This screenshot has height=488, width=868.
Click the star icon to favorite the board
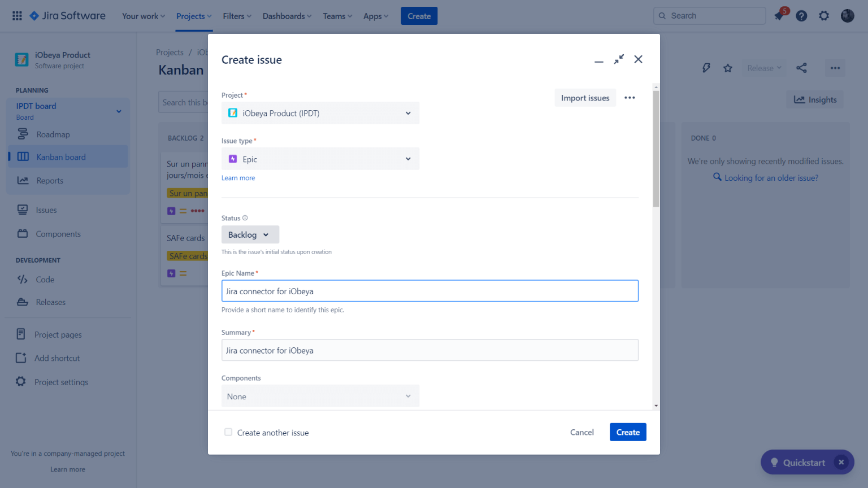[728, 68]
